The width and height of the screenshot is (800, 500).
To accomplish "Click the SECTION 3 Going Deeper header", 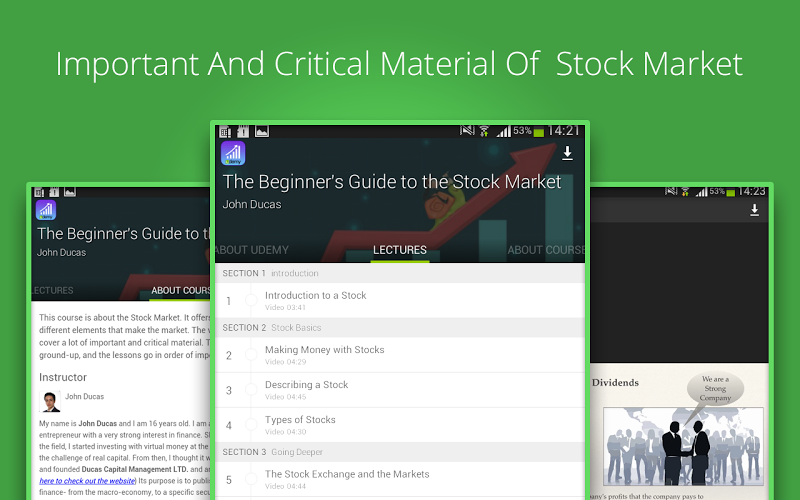I will click(400, 452).
